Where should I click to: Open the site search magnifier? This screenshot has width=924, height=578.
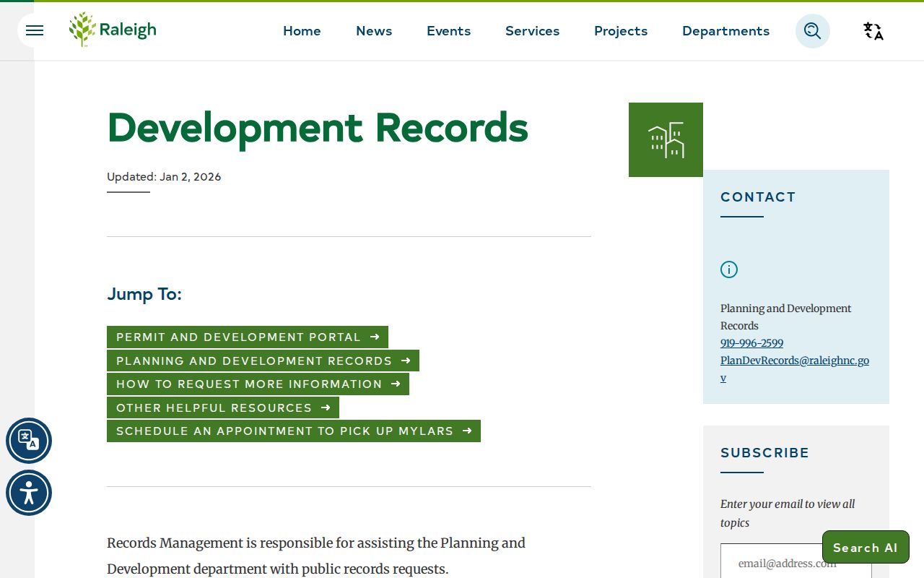tap(813, 31)
